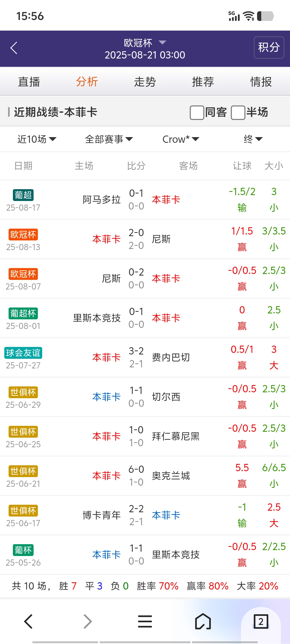Tap the browser home icon
290x644 pixels.
203,621
